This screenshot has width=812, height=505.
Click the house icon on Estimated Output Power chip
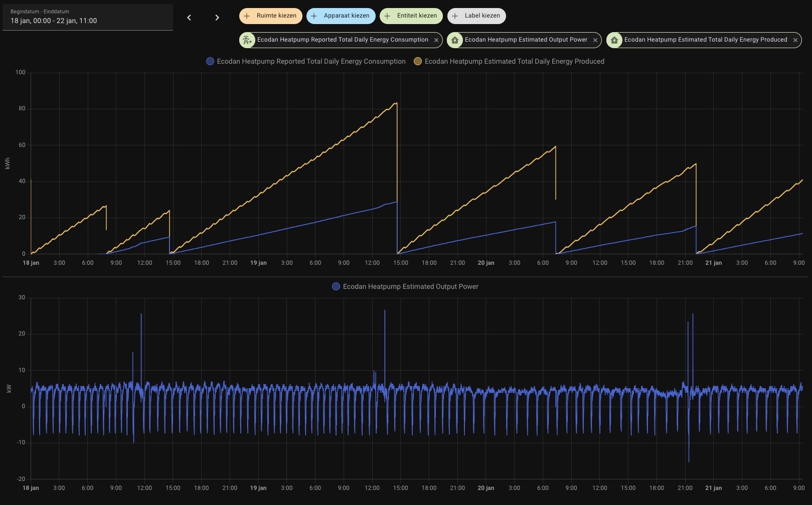point(455,40)
